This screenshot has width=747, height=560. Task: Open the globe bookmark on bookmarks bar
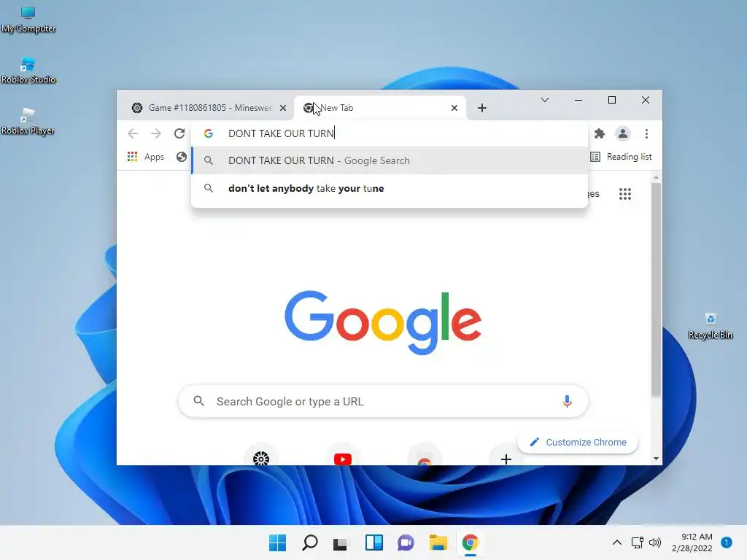181,157
